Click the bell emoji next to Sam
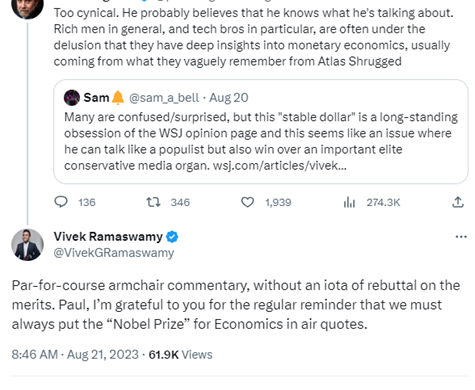This screenshot has height=390, width=475. tap(118, 98)
